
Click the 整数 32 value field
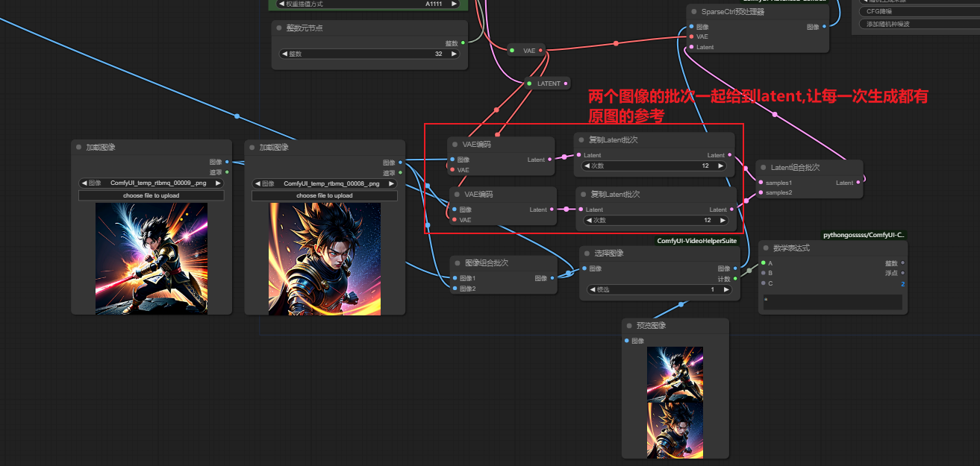tap(369, 54)
